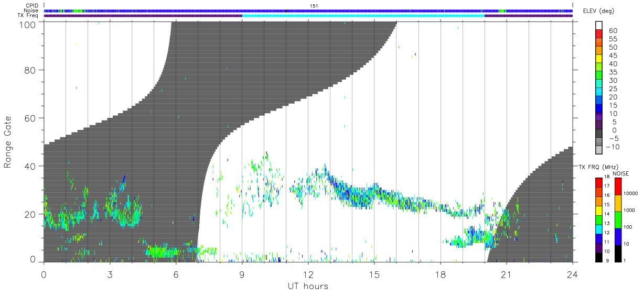
Task: Pick the cyan swatch in TX FRQ colorbar
Action: click(598, 229)
